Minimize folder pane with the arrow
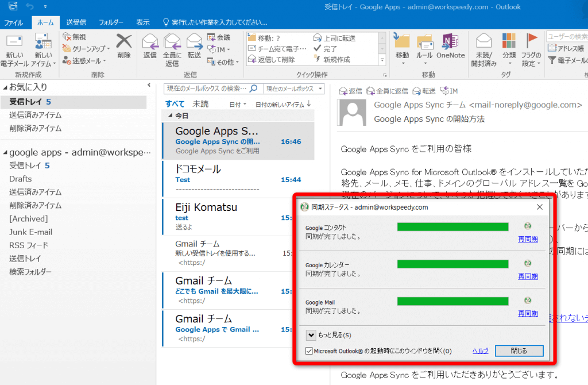Image resolution: width=588 pixels, height=385 pixels. [149, 85]
